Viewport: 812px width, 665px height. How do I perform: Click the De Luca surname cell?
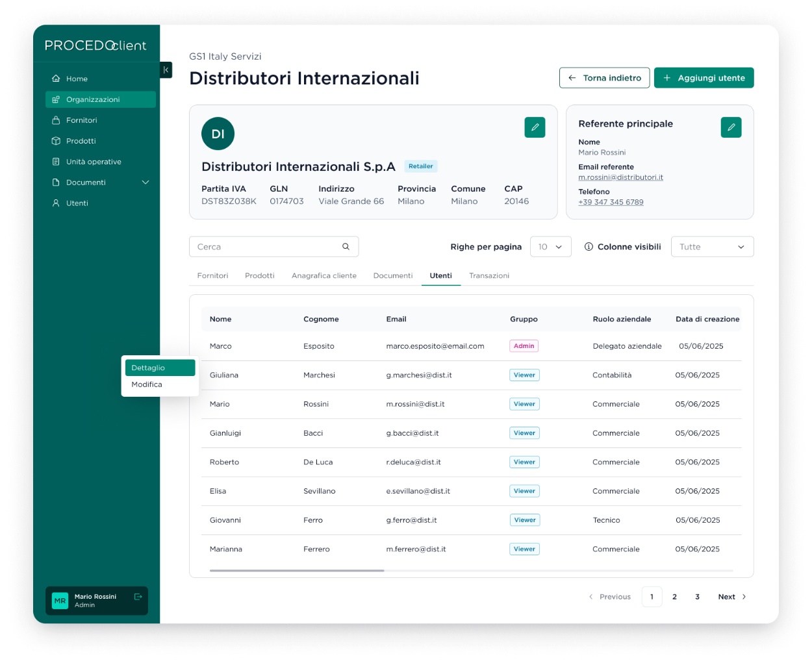point(318,462)
